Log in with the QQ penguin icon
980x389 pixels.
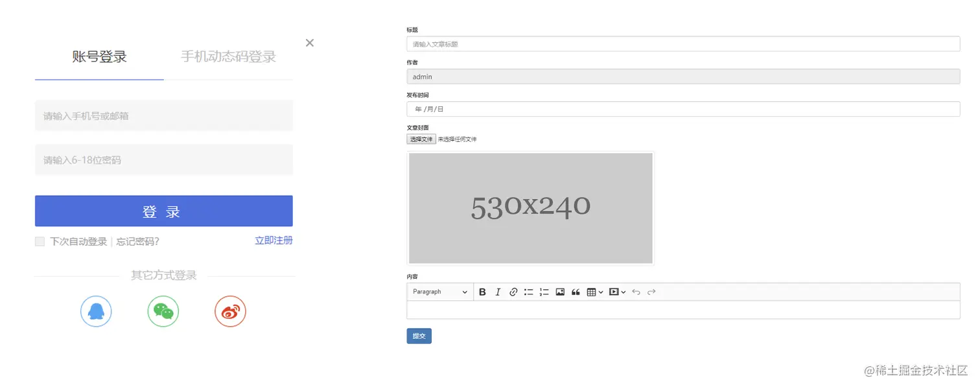96,312
